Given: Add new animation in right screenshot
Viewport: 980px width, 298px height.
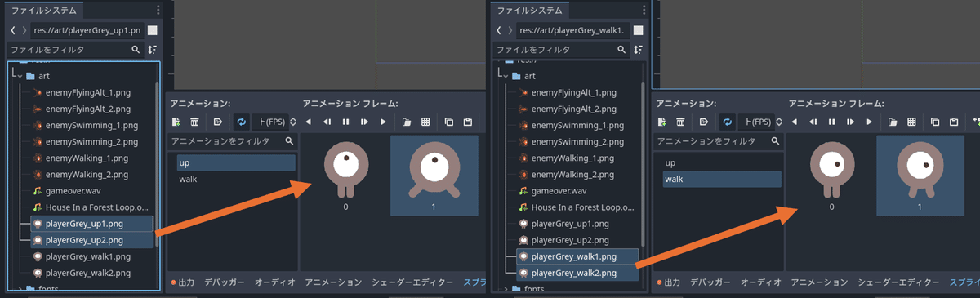Looking at the screenshot, I should (661, 122).
